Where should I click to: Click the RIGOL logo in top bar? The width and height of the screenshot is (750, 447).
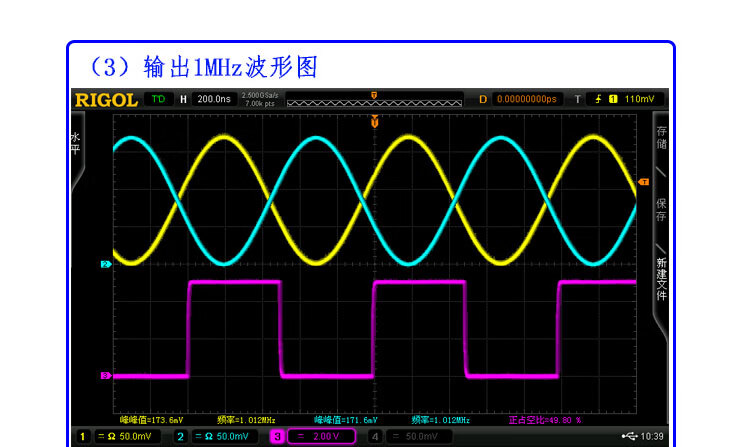(x=106, y=99)
